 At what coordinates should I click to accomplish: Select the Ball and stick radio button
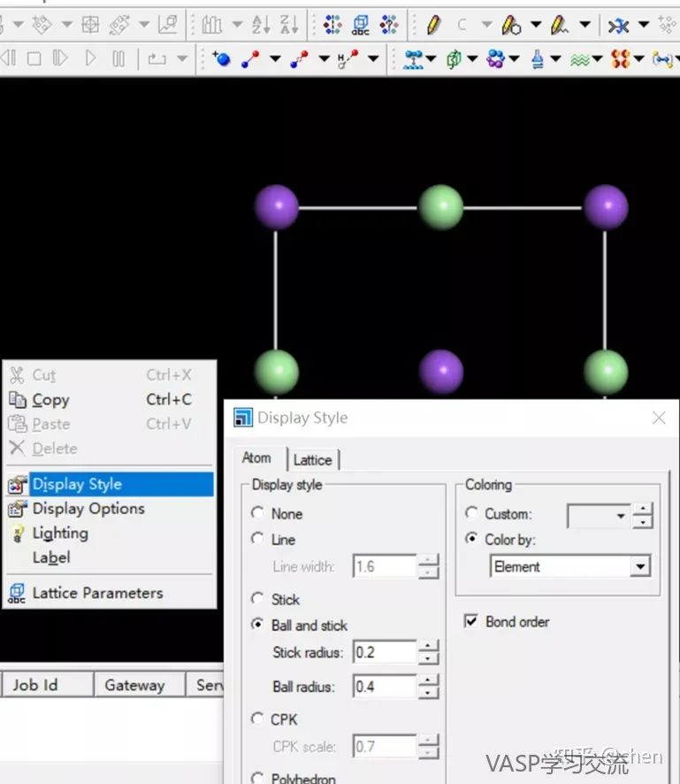click(x=257, y=624)
